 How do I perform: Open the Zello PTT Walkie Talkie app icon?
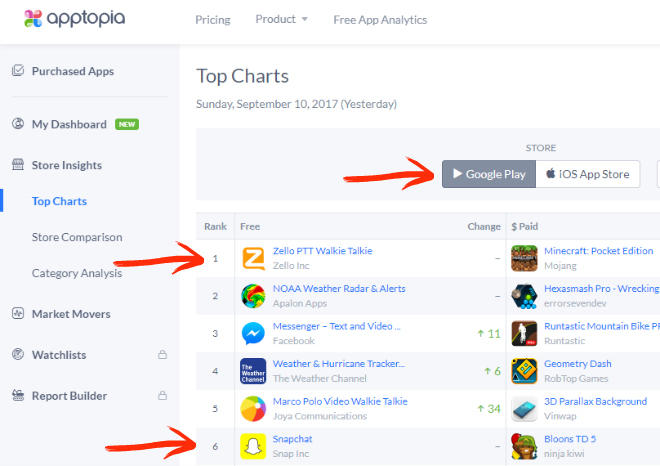point(254,258)
